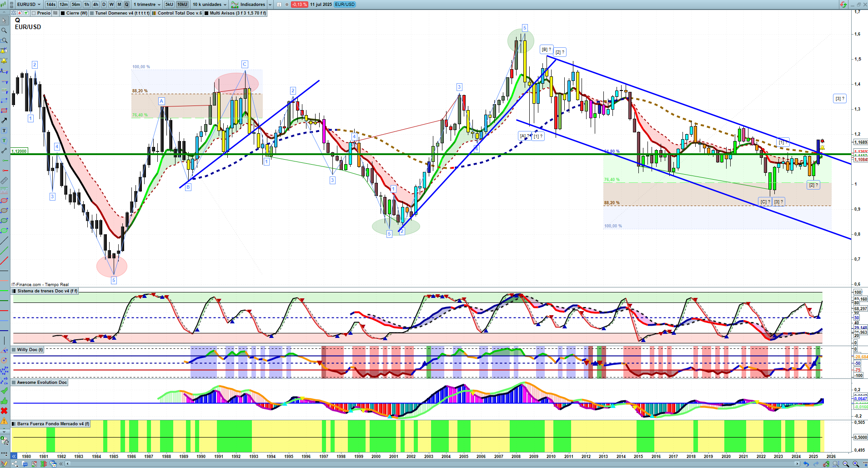Screen dimensions: 868x468
Task: Switch to W weekly timeframe
Action: pos(111,5)
